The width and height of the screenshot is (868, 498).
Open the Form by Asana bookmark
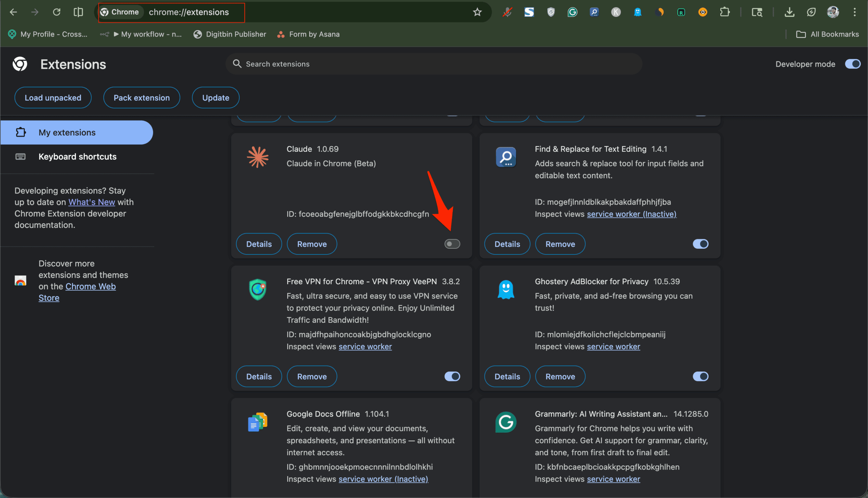308,34
